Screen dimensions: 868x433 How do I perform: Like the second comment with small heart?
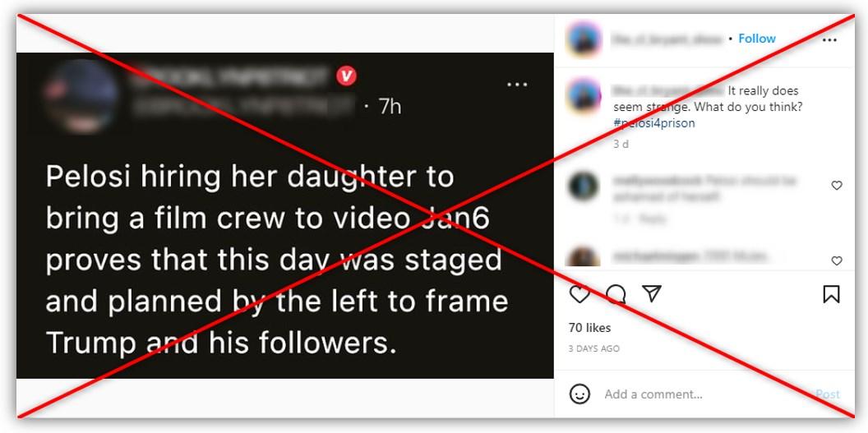tap(837, 260)
